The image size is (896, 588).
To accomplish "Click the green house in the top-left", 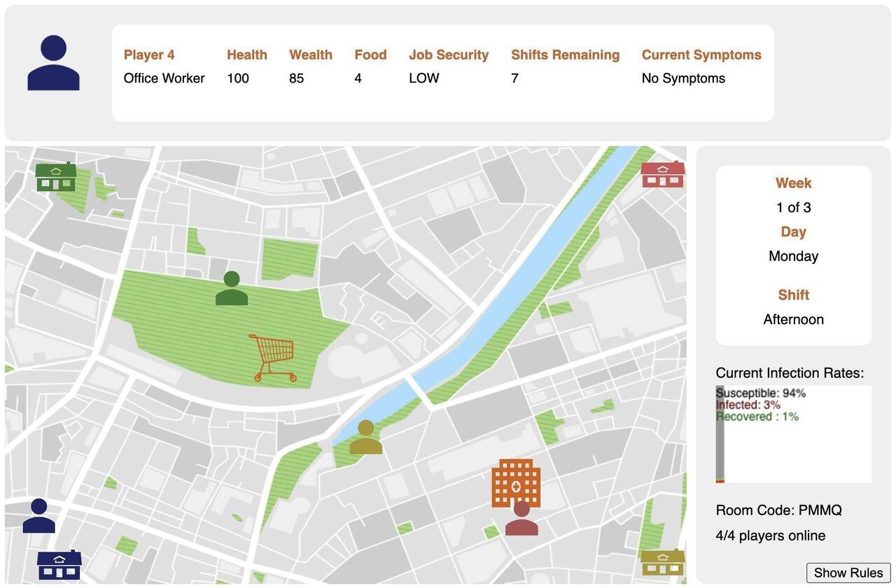I will click(x=56, y=176).
